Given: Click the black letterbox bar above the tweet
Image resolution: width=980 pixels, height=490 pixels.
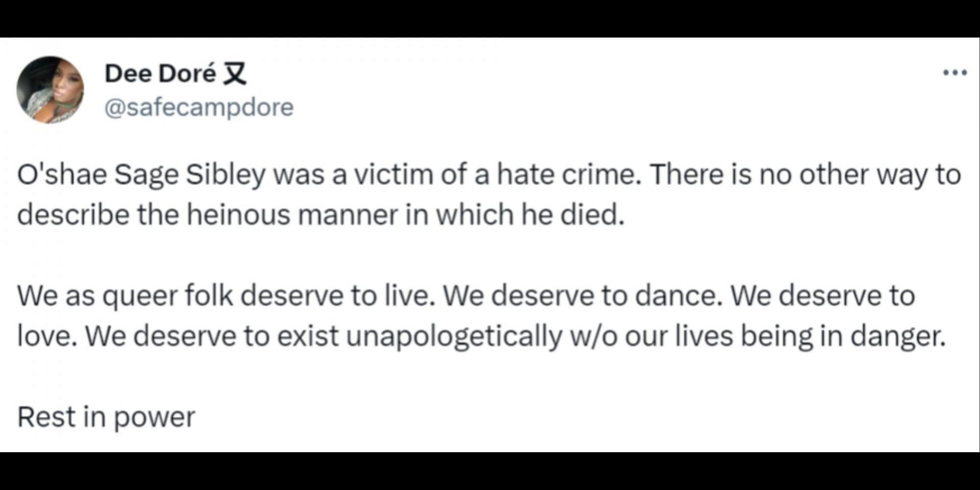Looking at the screenshot, I should tap(490, 18).
